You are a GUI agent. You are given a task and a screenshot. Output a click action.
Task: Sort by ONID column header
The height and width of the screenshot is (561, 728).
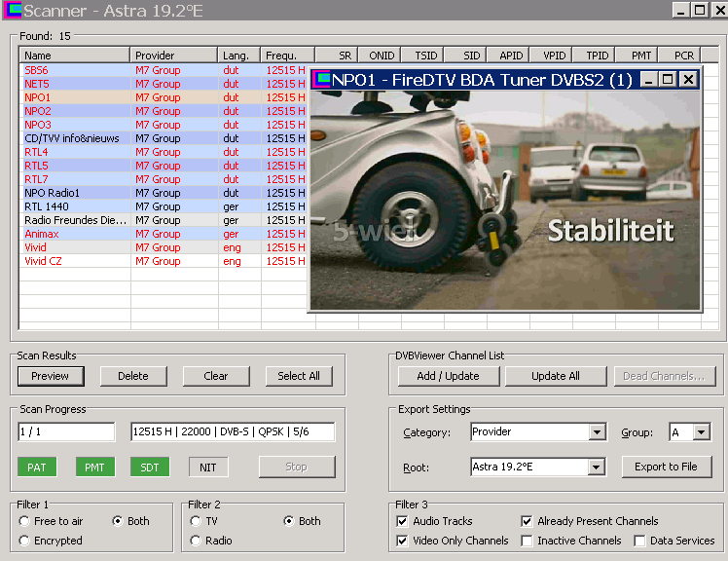(x=379, y=56)
